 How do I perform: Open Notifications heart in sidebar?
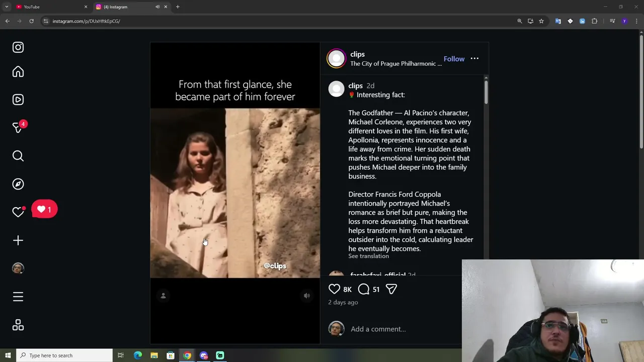coord(18,212)
